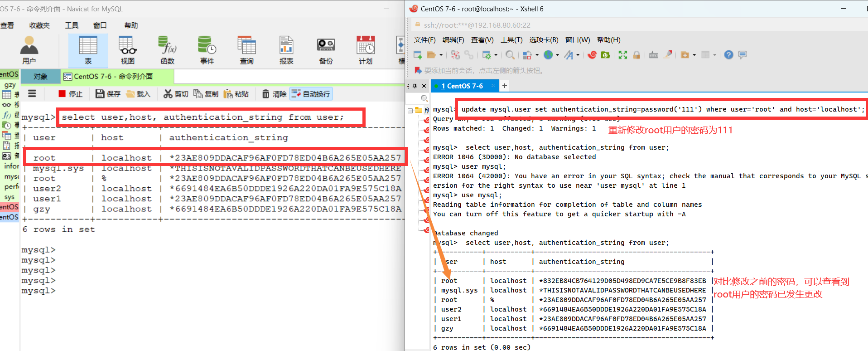Select the 表 (Table) tool in Navicat
Screen dimensions: 868x351
[88, 50]
